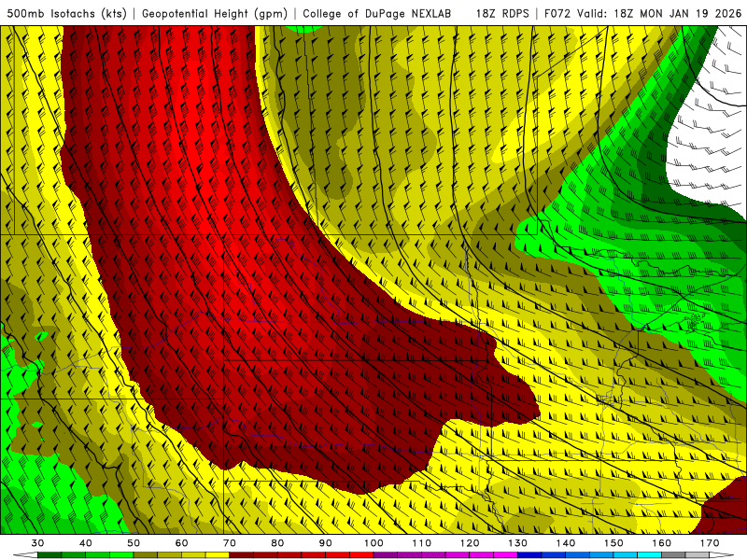Click the bright yellow 65-70 kt color bar segment
The image size is (747, 560).
(x=218, y=555)
